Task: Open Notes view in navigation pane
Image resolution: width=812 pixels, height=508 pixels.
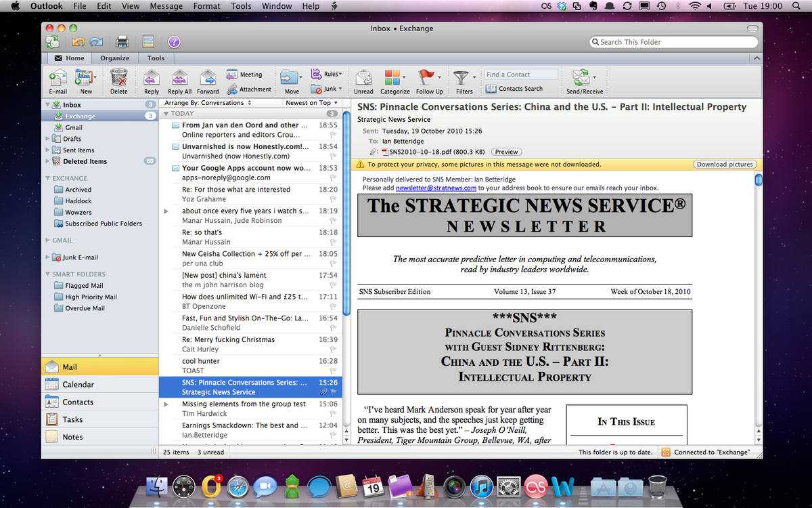Action: [x=100, y=437]
